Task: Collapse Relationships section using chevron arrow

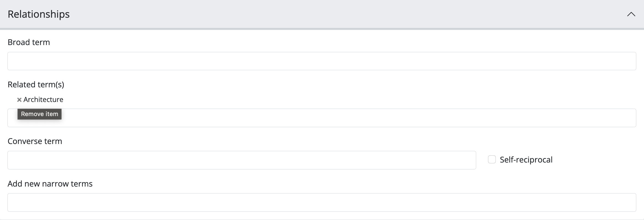Action: click(631, 14)
